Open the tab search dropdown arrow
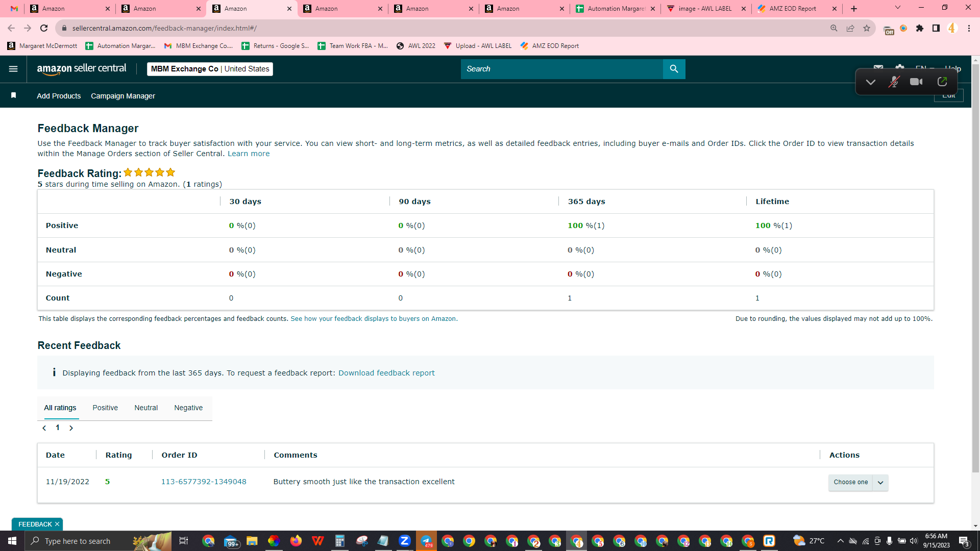The image size is (980, 551). pos(898,8)
